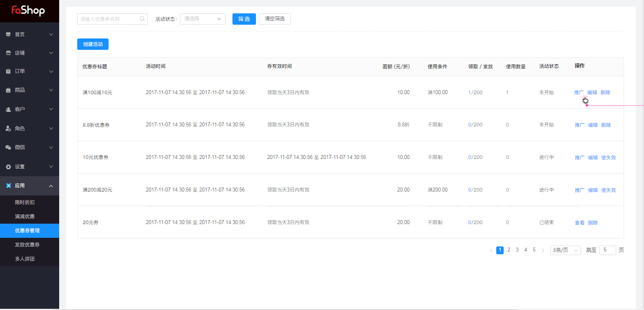The height and width of the screenshot is (310, 644).
Task: Click 编辑 for 满200减20元 coupon
Action: pyautogui.click(x=593, y=190)
